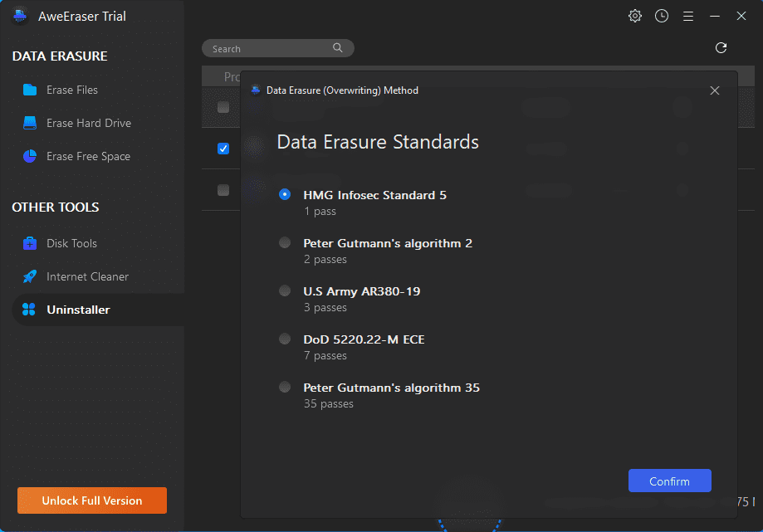The image size is (763, 532).
Task: Select Peter Gutmann's algorithm 2
Action: (x=285, y=243)
